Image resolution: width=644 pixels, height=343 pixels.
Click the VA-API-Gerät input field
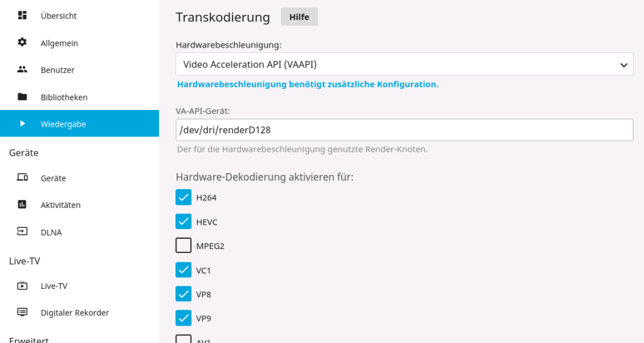[404, 130]
